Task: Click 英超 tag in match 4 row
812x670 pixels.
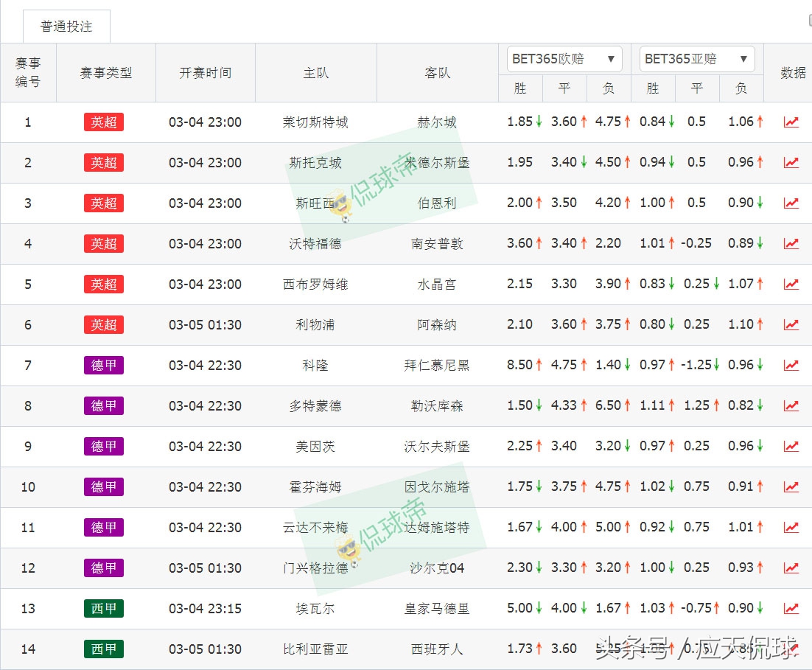Action: click(104, 243)
